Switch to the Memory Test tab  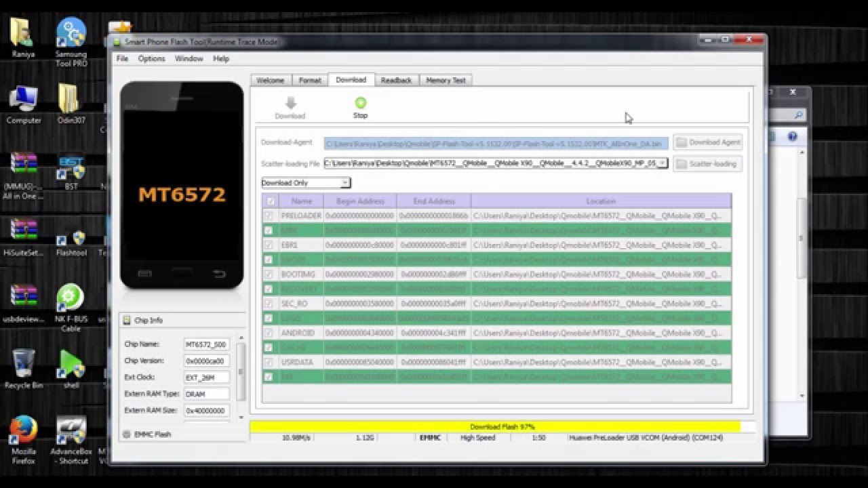pyautogui.click(x=446, y=80)
